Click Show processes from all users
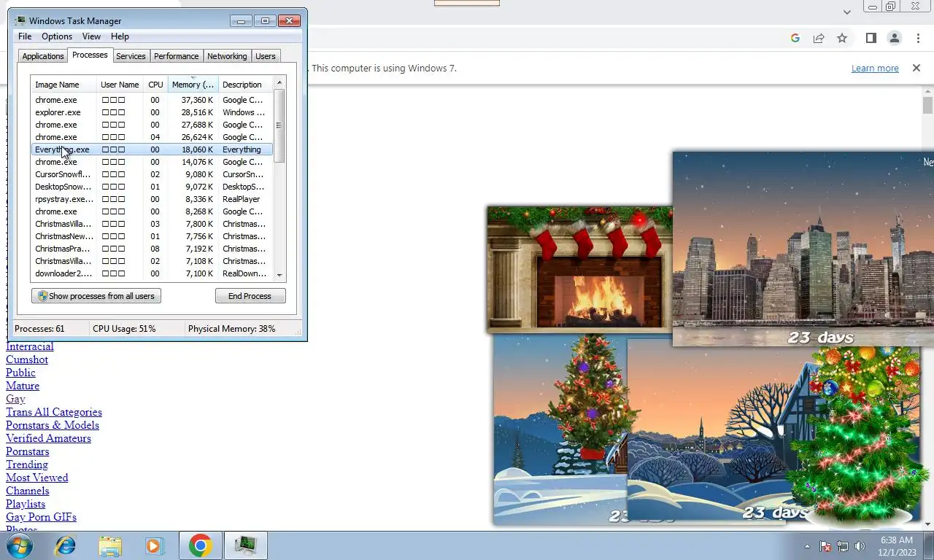934x560 pixels. pos(96,296)
